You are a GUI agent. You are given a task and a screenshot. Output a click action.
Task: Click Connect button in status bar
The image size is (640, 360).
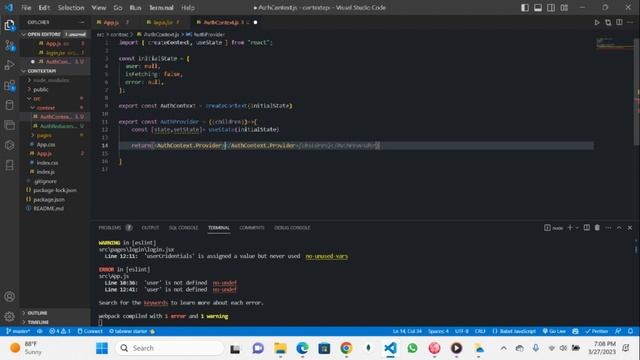tap(90, 331)
